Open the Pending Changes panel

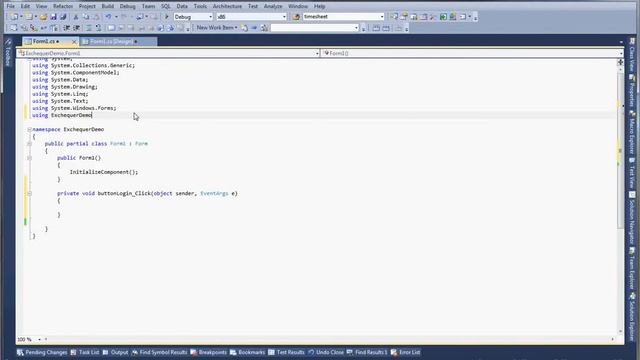(42, 352)
